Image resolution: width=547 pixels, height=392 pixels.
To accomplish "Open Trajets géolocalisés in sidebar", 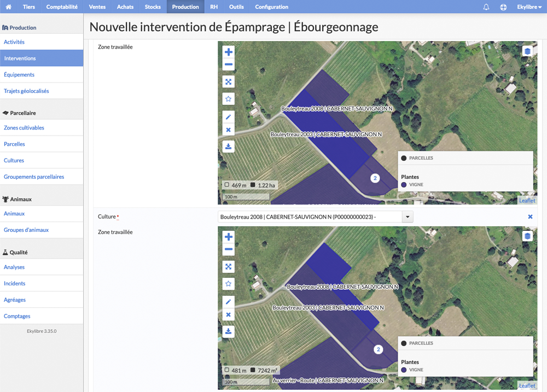I will pos(26,91).
